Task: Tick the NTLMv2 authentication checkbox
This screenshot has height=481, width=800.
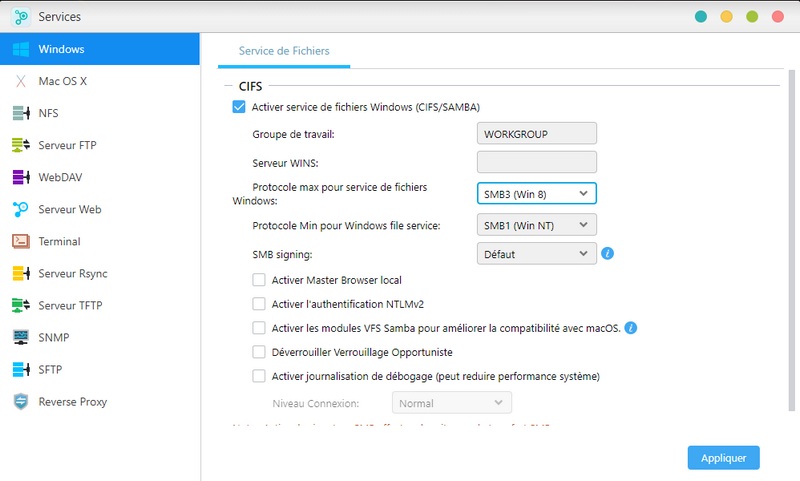Action: point(259,304)
